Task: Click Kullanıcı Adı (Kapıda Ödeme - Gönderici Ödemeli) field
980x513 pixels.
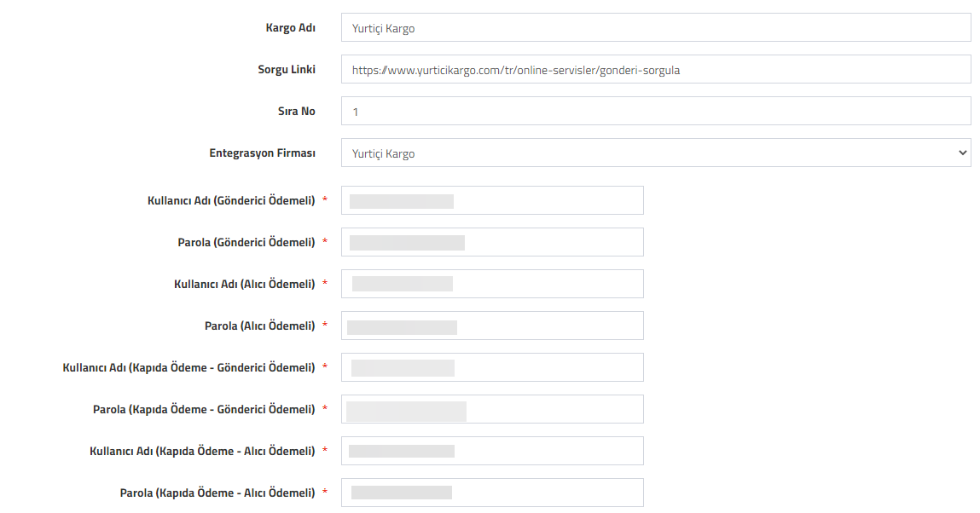Action: (492, 367)
